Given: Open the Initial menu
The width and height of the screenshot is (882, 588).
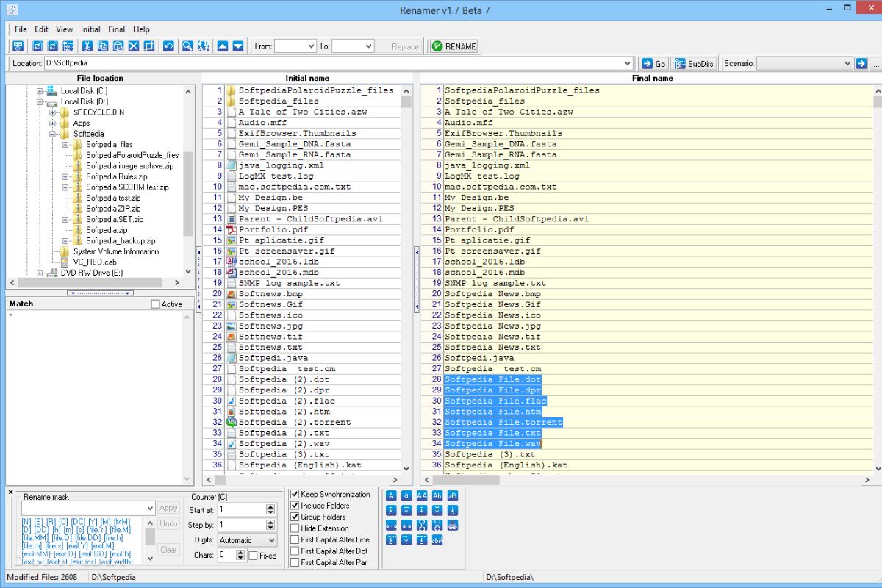Looking at the screenshot, I should (x=90, y=29).
